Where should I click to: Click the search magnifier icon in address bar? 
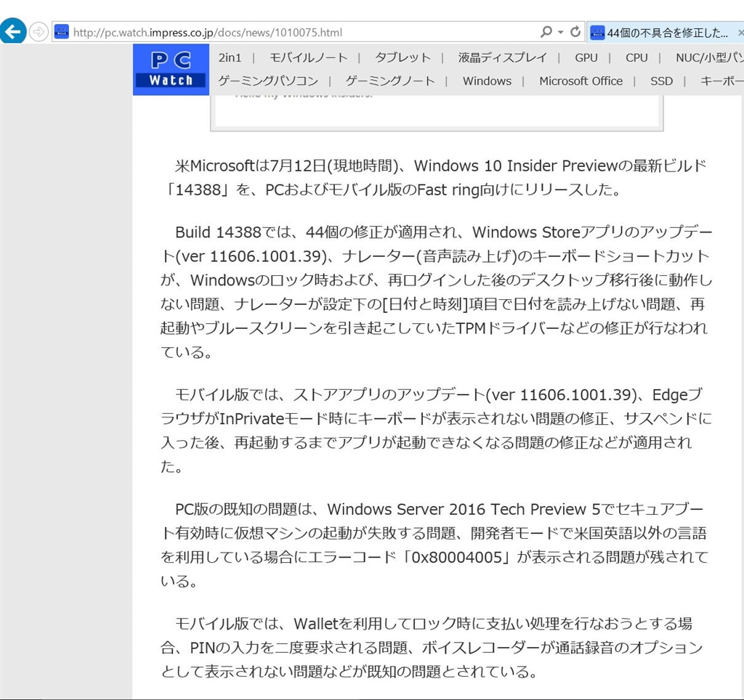click(546, 32)
